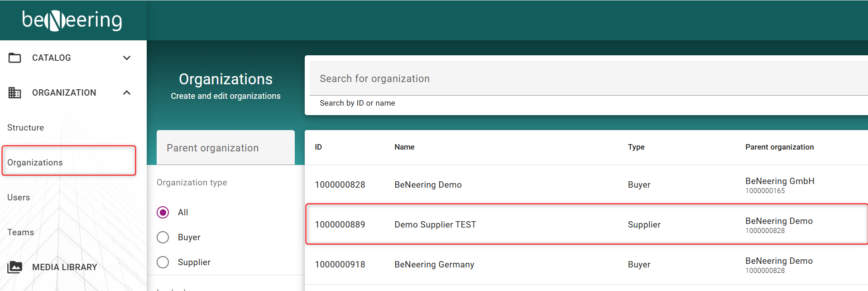
Task: Select the Supplier radio button
Action: 163,262
